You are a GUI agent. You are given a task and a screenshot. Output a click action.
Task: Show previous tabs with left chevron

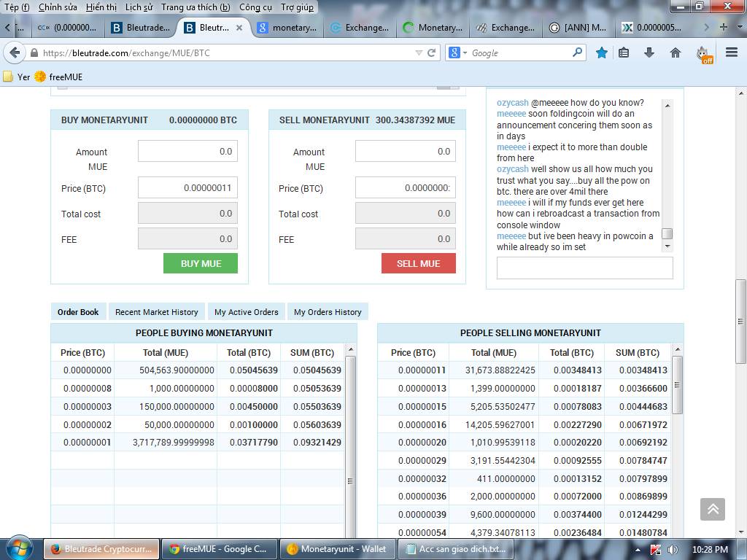point(7,28)
